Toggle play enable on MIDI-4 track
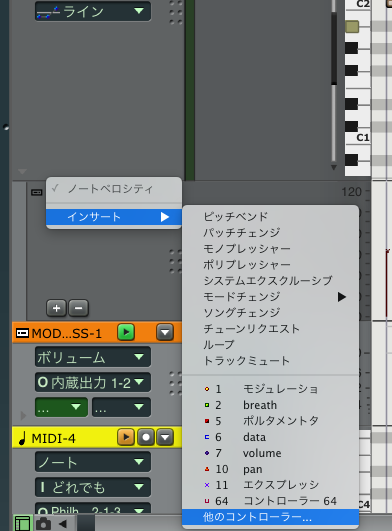 click(x=126, y=437)
